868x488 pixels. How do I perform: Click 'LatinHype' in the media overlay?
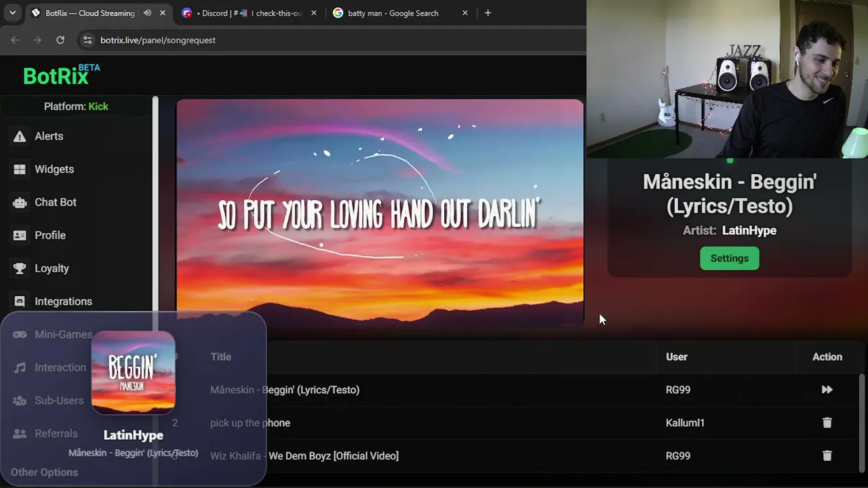click(x=134, y=435)
